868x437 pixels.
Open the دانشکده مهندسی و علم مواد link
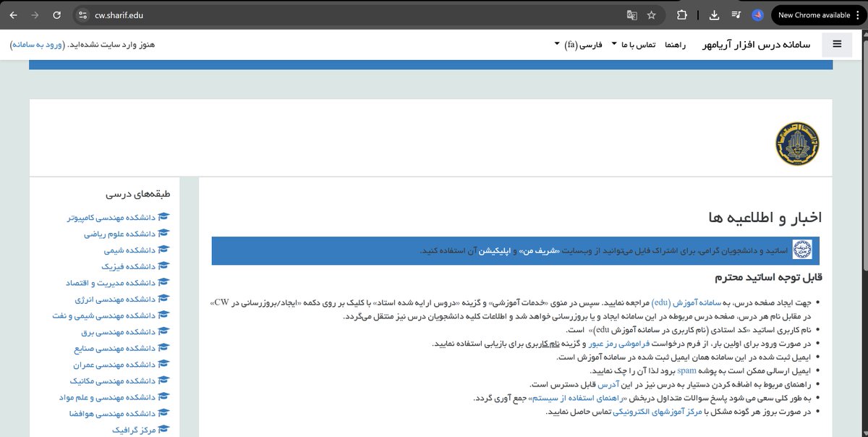tap(109, 397)
